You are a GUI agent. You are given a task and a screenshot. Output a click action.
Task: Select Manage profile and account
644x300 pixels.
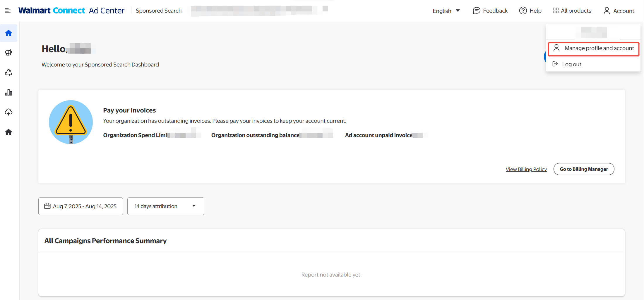coord(594,48)
